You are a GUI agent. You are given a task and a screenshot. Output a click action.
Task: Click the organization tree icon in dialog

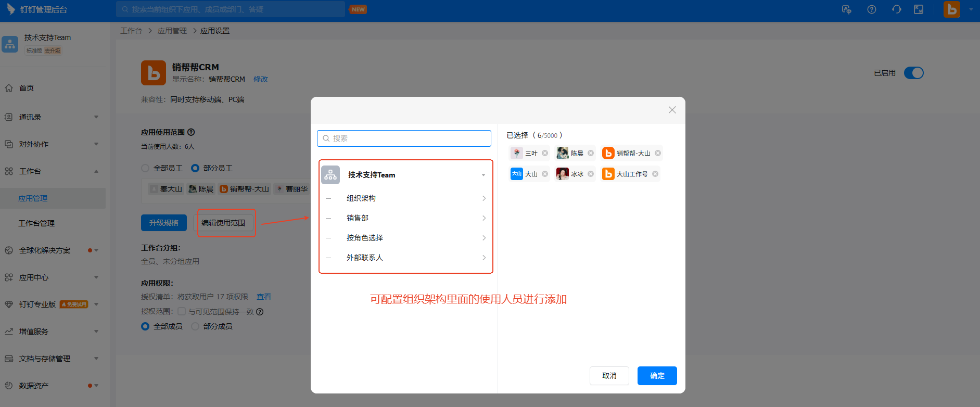(x=330, y=175)
